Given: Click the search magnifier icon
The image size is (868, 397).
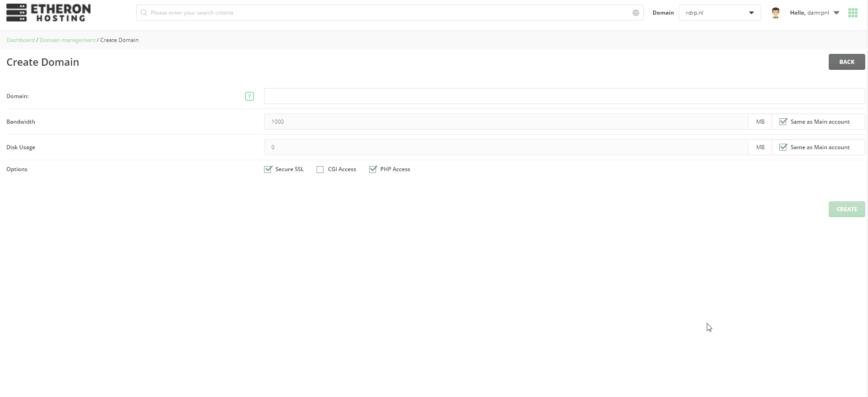Looking at the screenshot, I should point(144,13).
